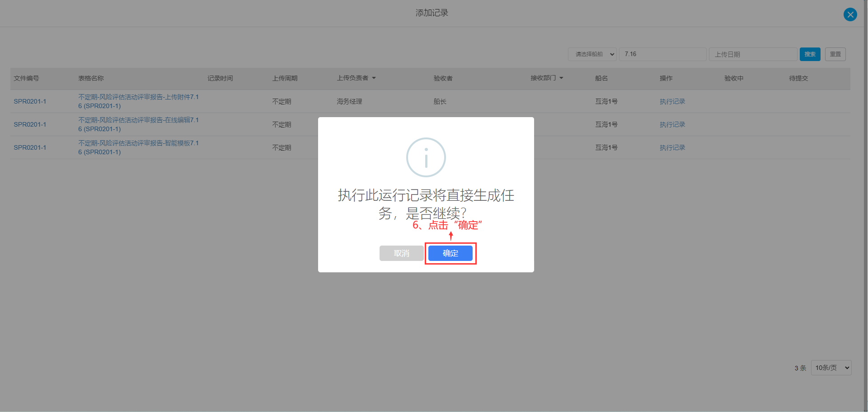Click the 上传周期 column header
This screenshot has height=412, width=868.
click(x=285, y=78)
